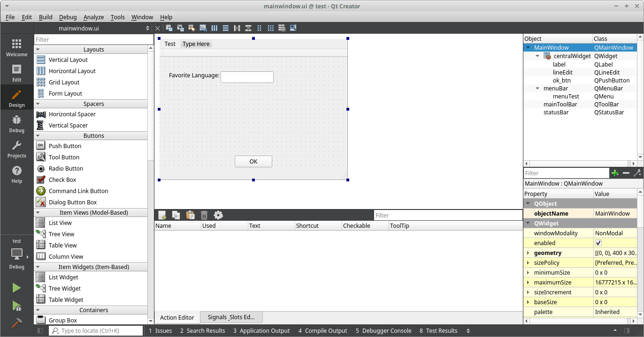This screenshot has height=337, width=644.
Task: Click the Delete Action trash icon
Action: (x=204, y=215)
